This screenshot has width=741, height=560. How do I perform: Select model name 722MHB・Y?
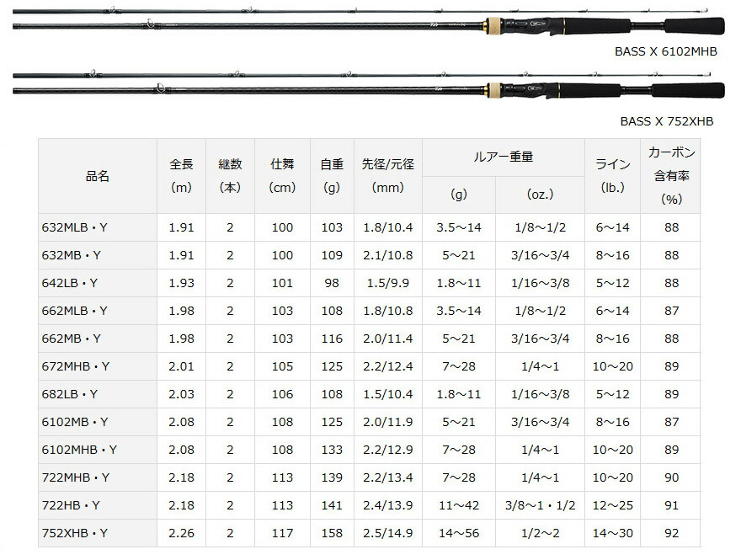pos(76,477)
